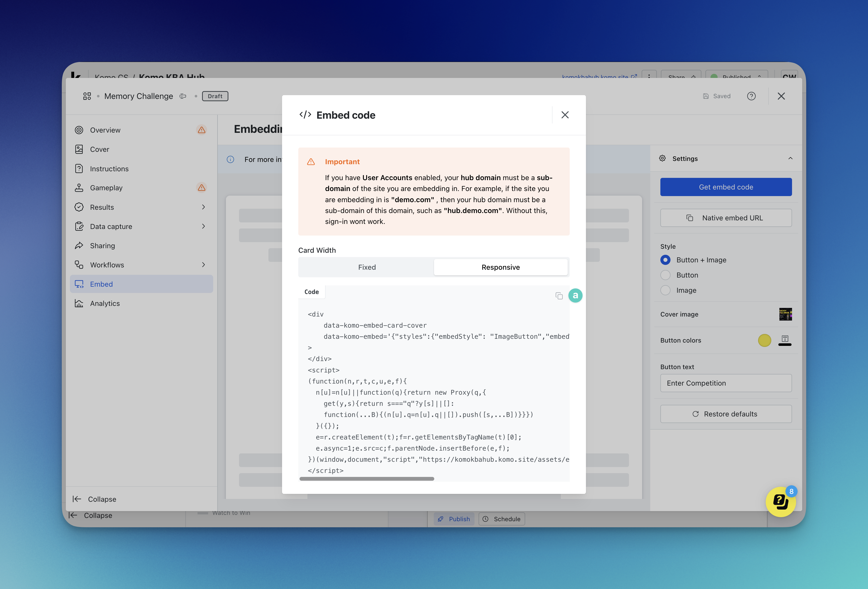The width and height of the screenshot is (868, 589).
Task: Click the Button text input field
Action: click(x=726, y=383)
